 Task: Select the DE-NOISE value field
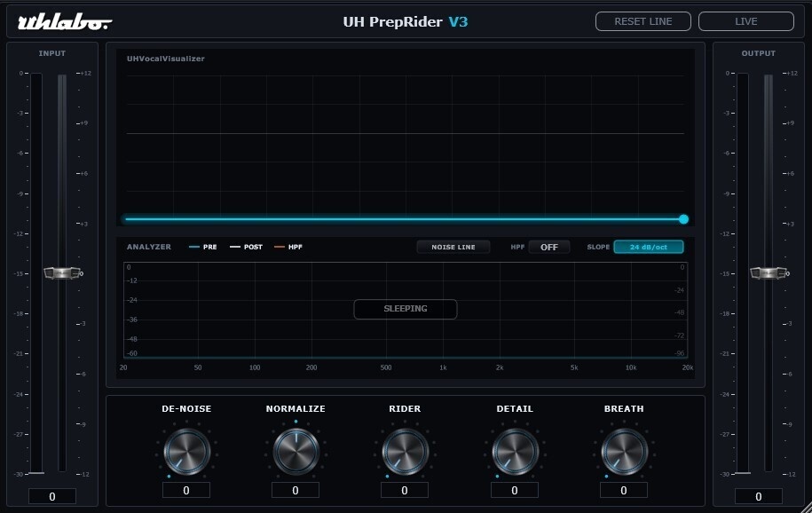(x=186, y=490)
